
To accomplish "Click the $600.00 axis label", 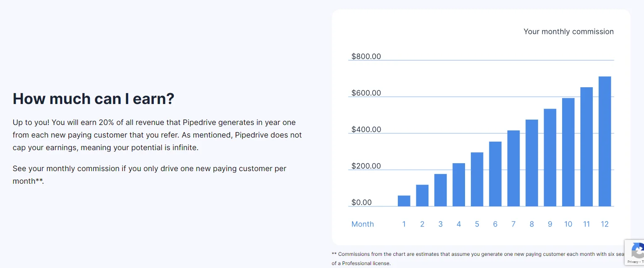I will click(366, 93).
